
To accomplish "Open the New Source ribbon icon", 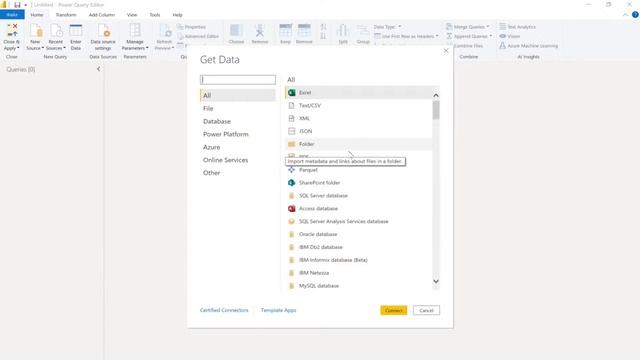I will (36, 31).
